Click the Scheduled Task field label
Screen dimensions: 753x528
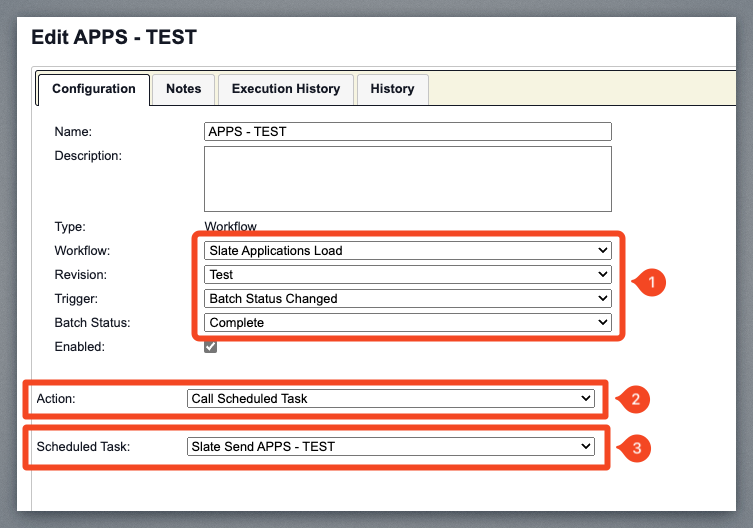tap(83, 446)
